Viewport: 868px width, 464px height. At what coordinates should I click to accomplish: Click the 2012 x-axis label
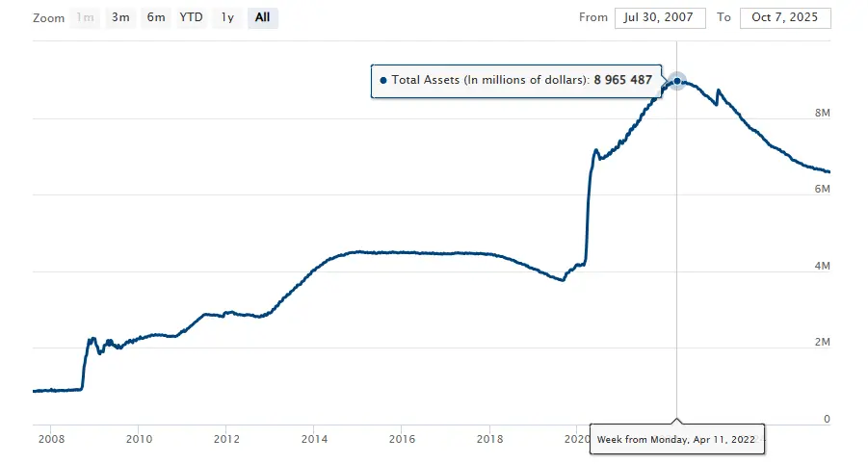(x=226, y=439)
